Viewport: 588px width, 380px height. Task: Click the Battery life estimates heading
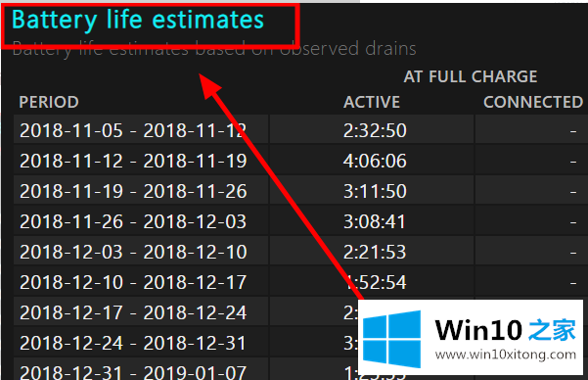coord(138,20)
